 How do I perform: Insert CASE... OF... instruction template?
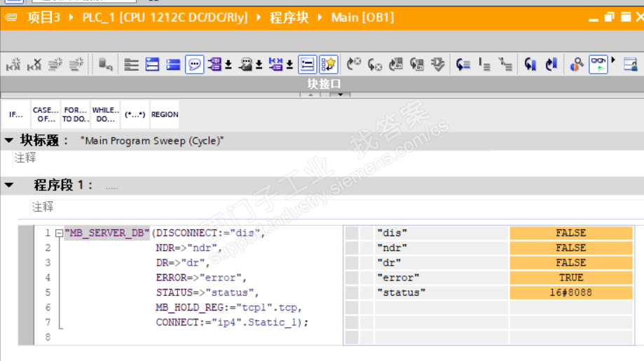pyautogui.click(x=46, y=114)
